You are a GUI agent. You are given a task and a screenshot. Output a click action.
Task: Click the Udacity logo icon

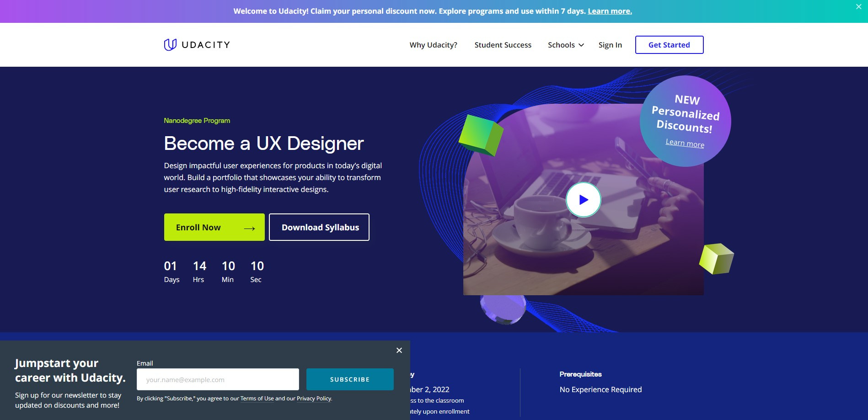[170, 44]
